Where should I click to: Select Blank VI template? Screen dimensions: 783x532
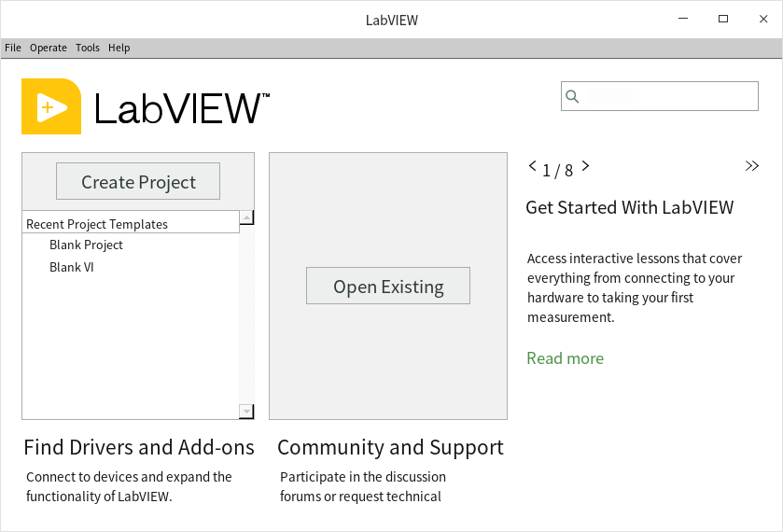point(72,267)
